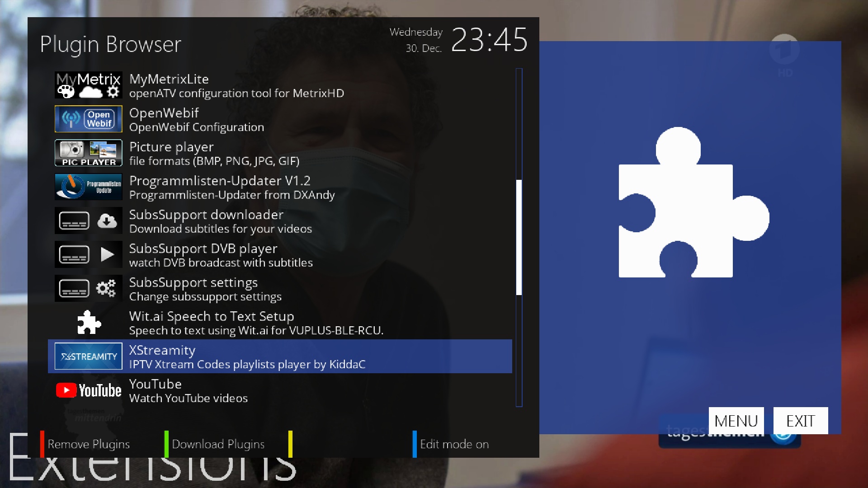Click the clock showing 23:45

(489, 40)
